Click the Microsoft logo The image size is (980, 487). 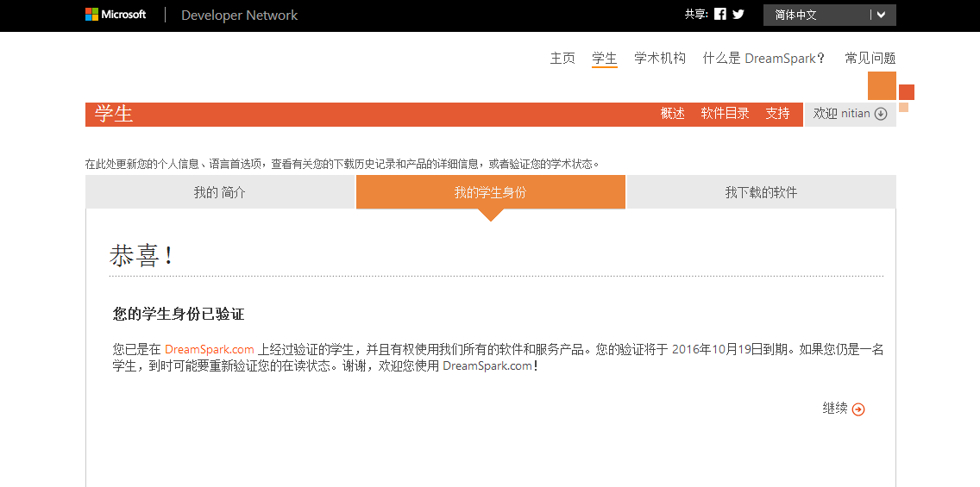click(x=116, y=15)
